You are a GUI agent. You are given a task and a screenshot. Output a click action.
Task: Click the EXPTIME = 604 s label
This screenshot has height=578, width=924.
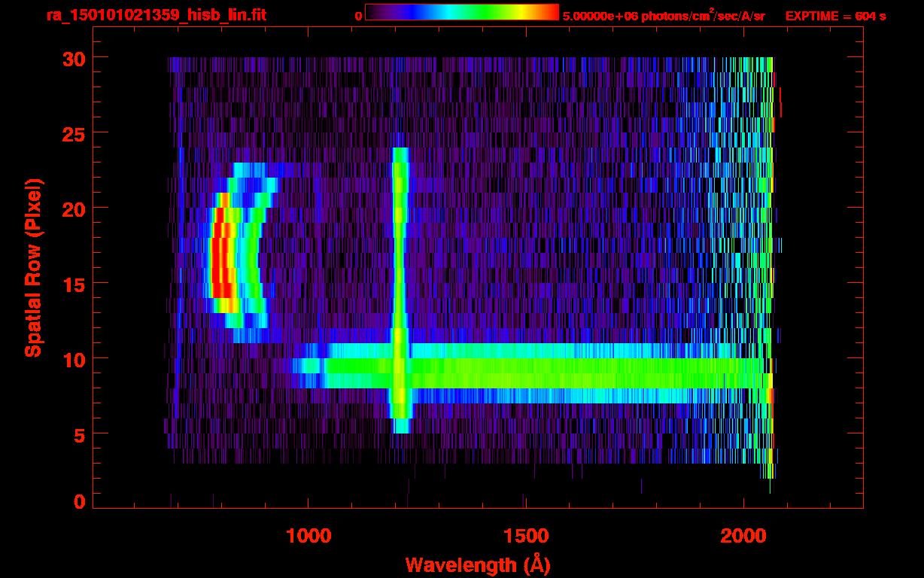click(835, 16)
